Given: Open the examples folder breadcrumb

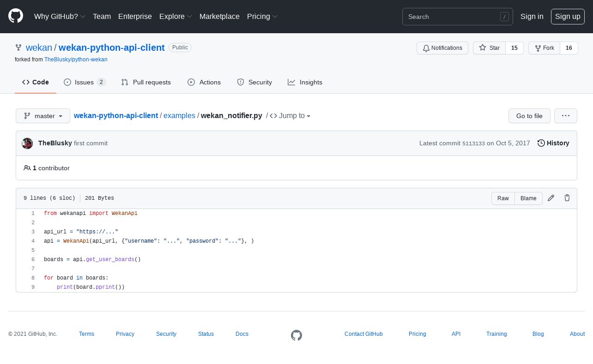Looking at the screenshot, I should (x=179, y=115).
